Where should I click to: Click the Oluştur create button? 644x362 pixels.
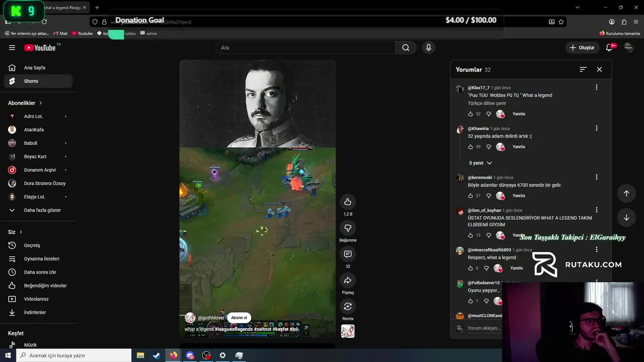tap(582, 48)
